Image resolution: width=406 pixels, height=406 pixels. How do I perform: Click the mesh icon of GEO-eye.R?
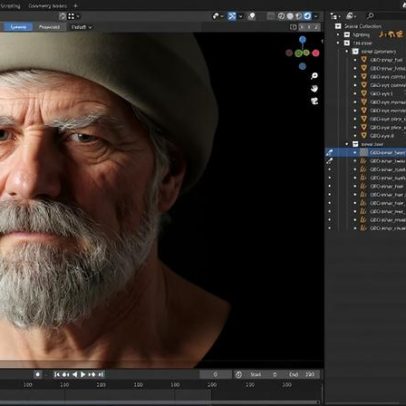point(364,136)
